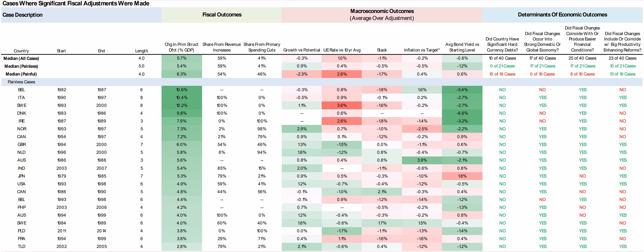The width and height of the screenshot is (644, 252).
Task: Select BEL 1982 deficit change cell 10.6%
Action: (182, 90)
